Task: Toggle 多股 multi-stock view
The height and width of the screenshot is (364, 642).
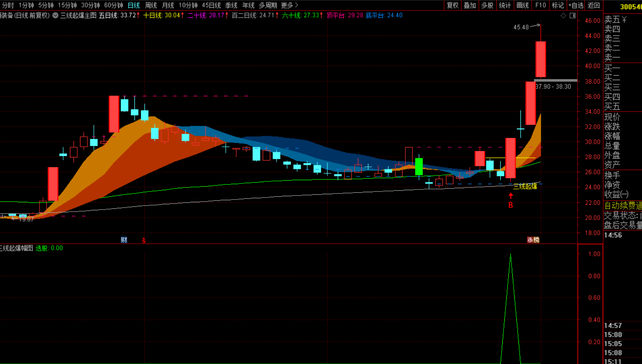Action: (487, 5)
